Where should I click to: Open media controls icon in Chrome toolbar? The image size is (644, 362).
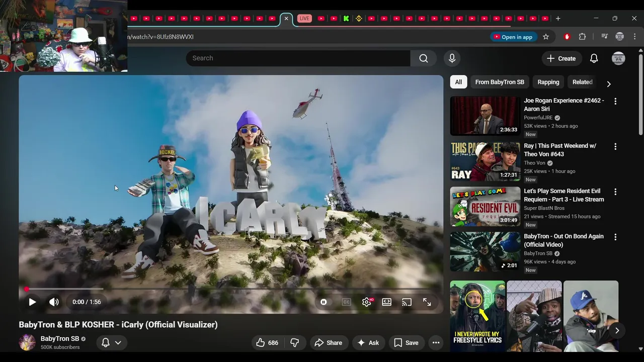click(x=605, y=37)
